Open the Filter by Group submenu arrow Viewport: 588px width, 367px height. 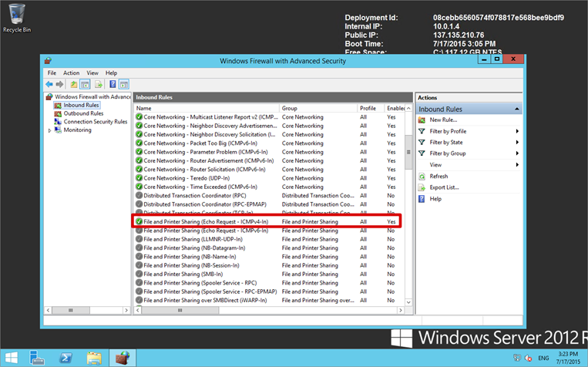(517, 153)
